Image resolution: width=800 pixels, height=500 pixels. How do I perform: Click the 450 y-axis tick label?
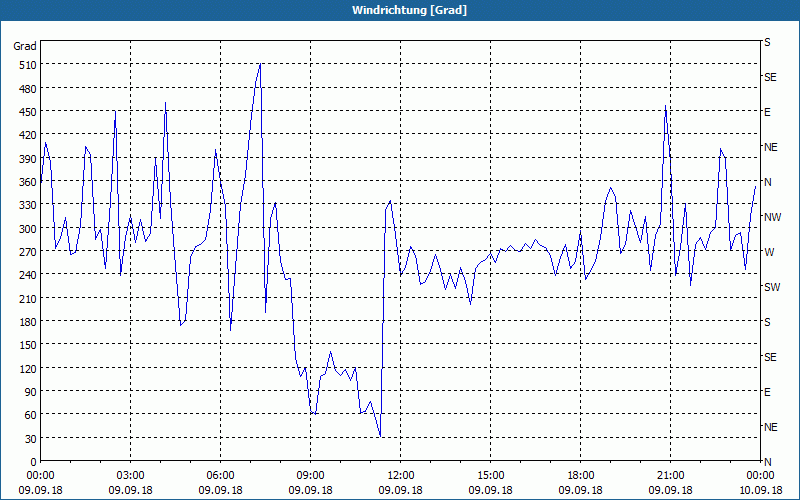pyautogui.click(x=28, y=112)
